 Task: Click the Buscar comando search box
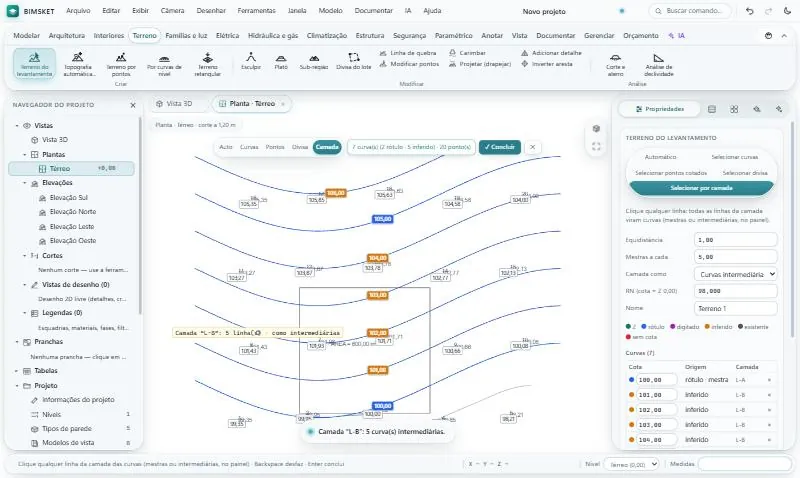click(690, 11)
